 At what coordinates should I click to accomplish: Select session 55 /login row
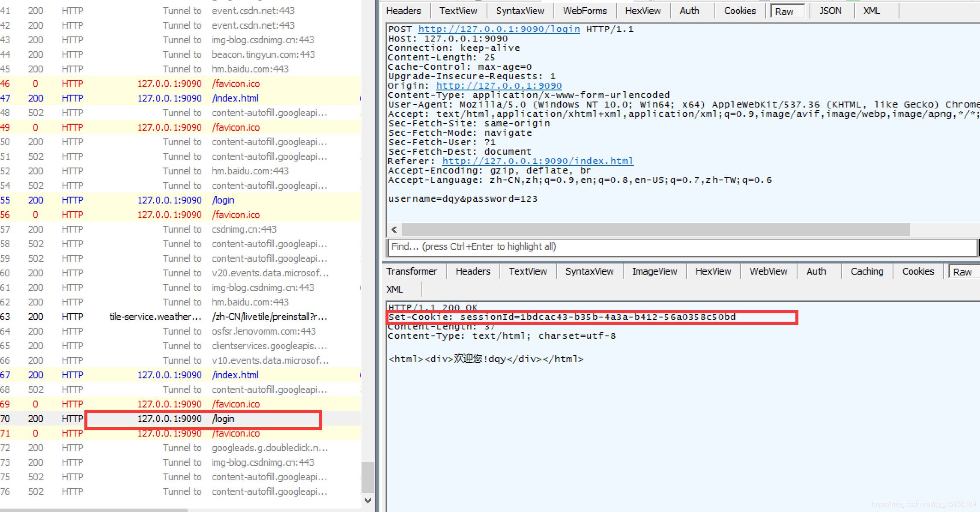tap(180, 200)
